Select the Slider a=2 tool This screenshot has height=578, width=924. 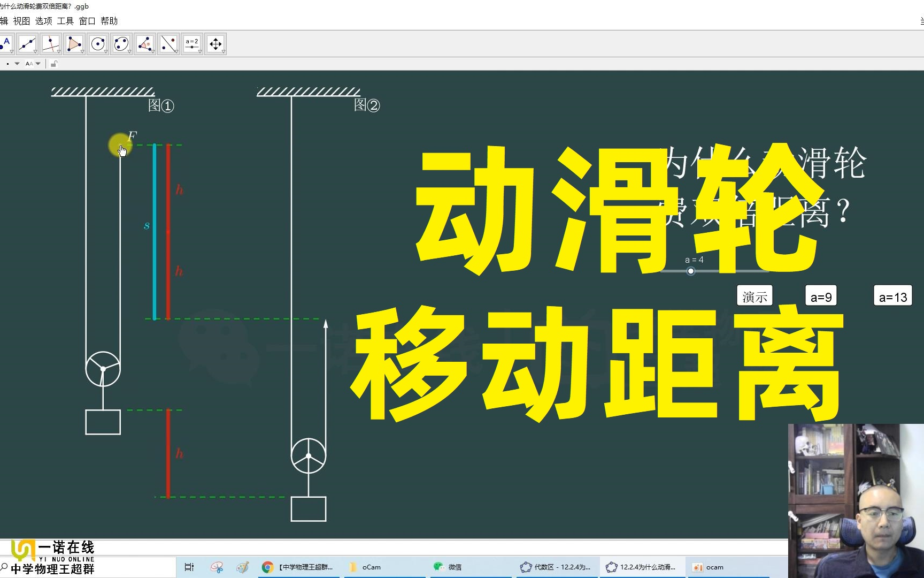(191, 43)
